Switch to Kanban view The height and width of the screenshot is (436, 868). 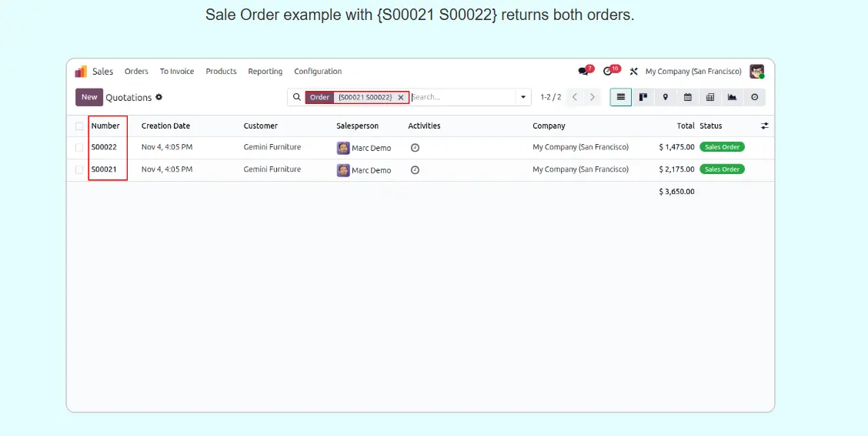point(643,97)
